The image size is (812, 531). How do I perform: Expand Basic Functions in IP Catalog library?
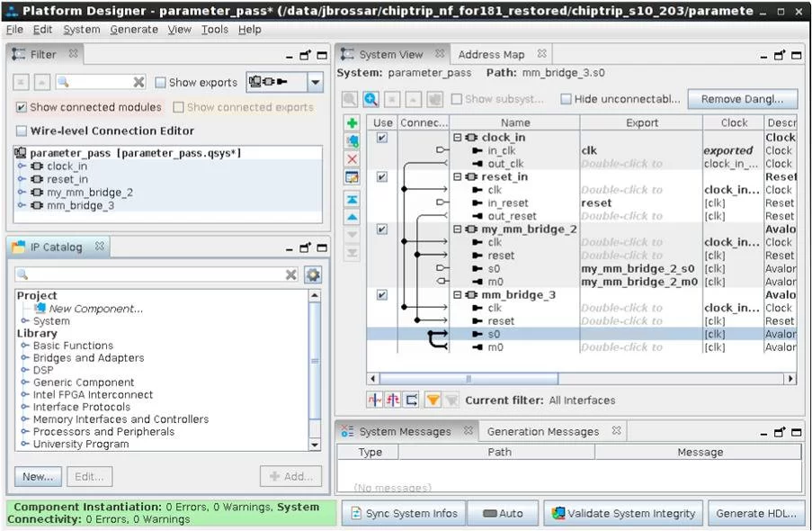click(25, 346)
